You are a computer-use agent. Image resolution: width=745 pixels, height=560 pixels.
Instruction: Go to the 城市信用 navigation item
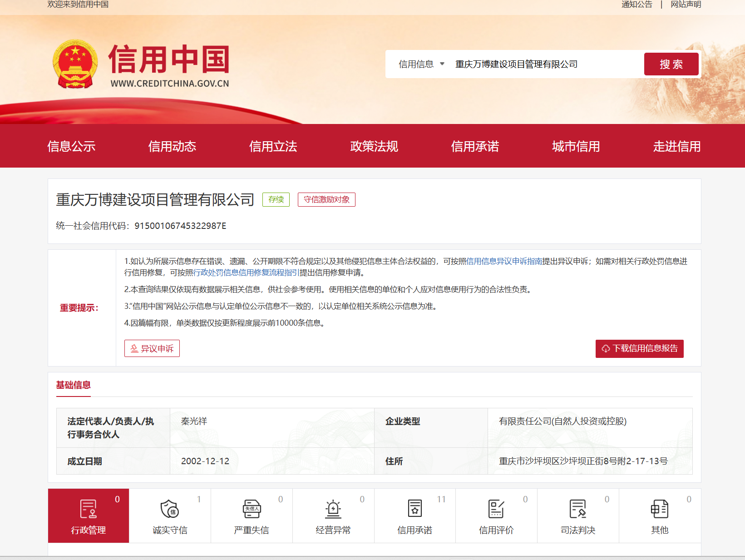576,146
